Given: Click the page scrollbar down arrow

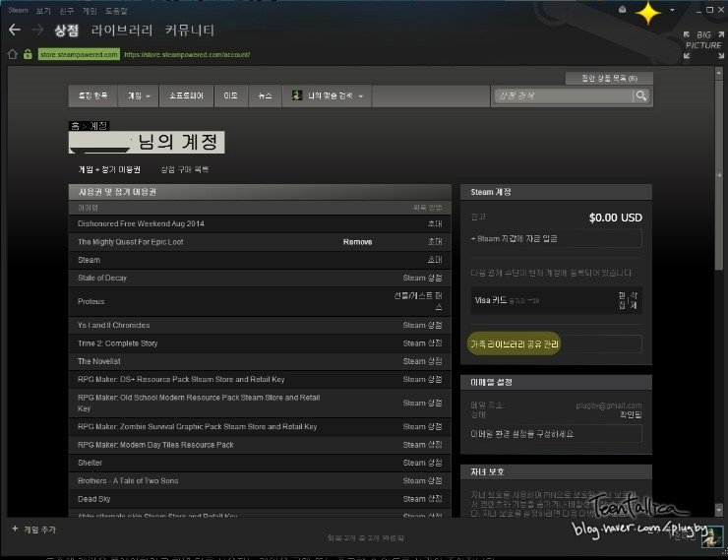Looking at the screenshot, I should (x=719, y=510).
